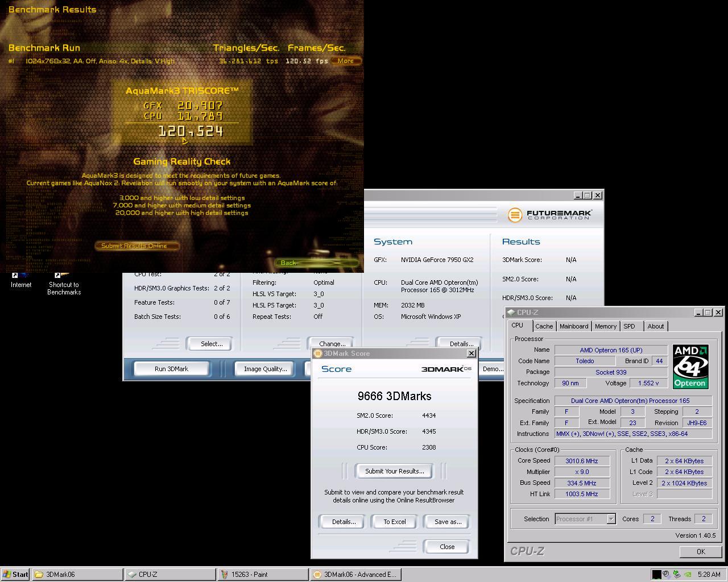Click the Voltage 1.552 v field
The height and width of the screenshot is (582, 728).
pos(649,383)
